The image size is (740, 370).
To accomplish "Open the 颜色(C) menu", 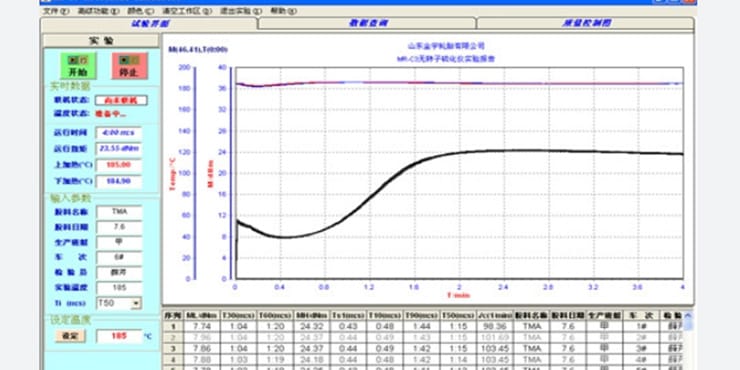I will tap(140, 11).
